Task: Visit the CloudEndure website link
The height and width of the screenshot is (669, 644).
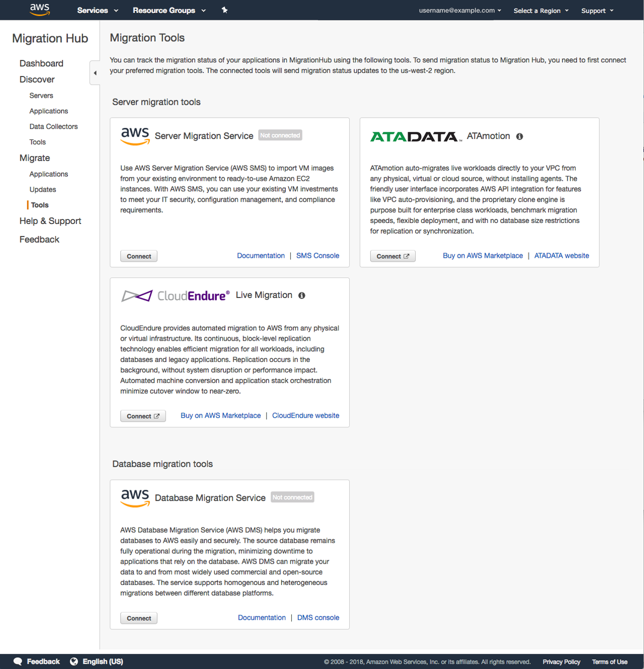Action: pos(305,416)
